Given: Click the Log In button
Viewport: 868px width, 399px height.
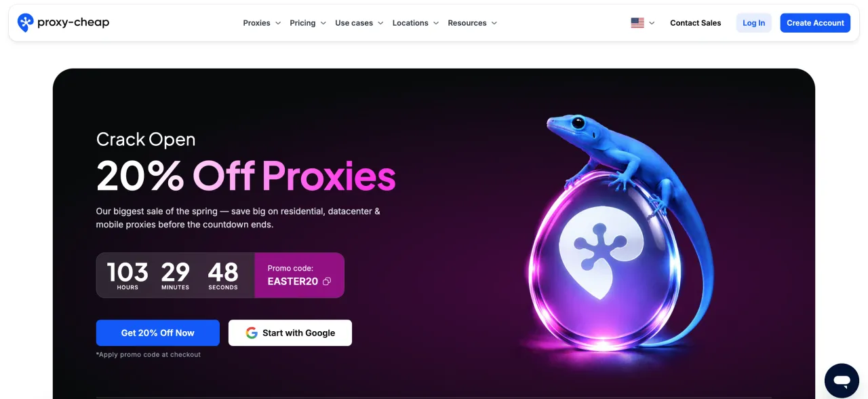Looking at the screenshot, I should [753, 23].
